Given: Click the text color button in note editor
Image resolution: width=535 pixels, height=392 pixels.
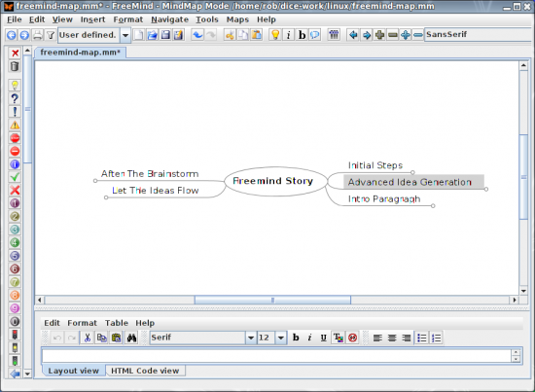Looking at the screenshot, I should (339, 338).
